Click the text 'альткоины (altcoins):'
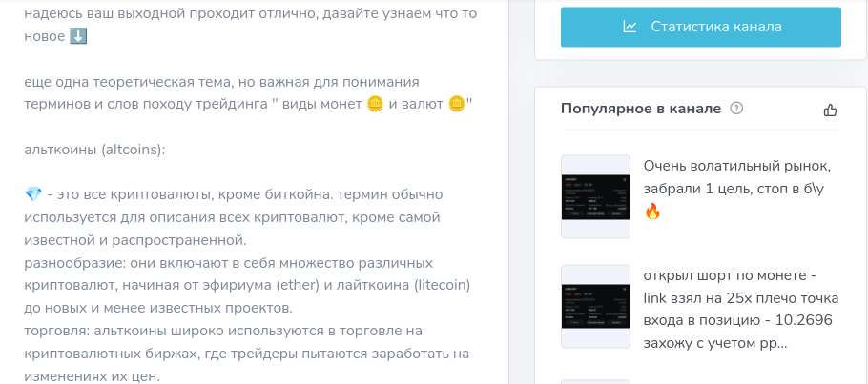This screenshot has width=868, height=384. click(x=94, y=150)
